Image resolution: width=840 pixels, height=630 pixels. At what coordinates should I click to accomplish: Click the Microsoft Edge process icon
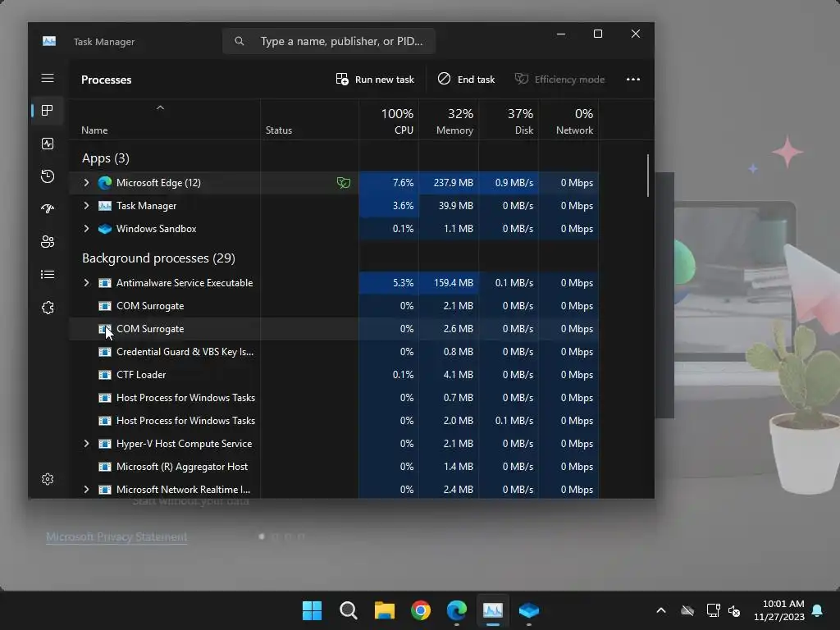click(x=105, y=183)
